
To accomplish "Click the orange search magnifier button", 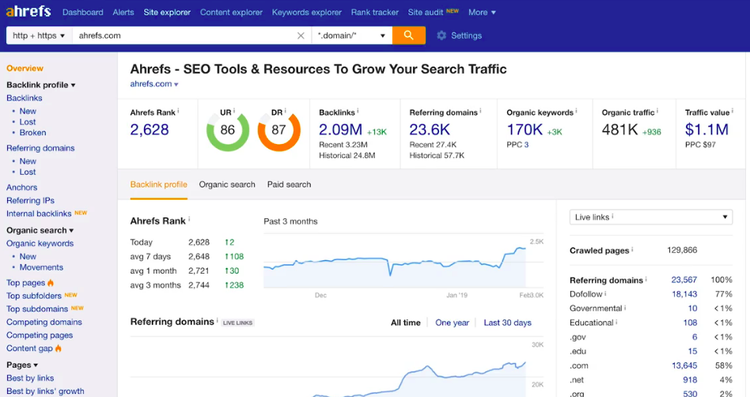I will click(x=408, y=35).
